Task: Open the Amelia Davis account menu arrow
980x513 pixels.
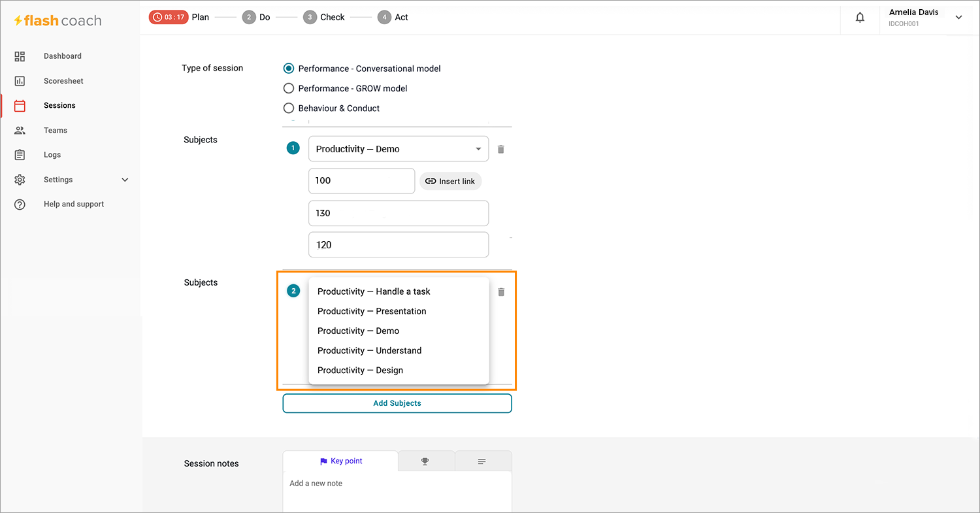Action: 959,18
